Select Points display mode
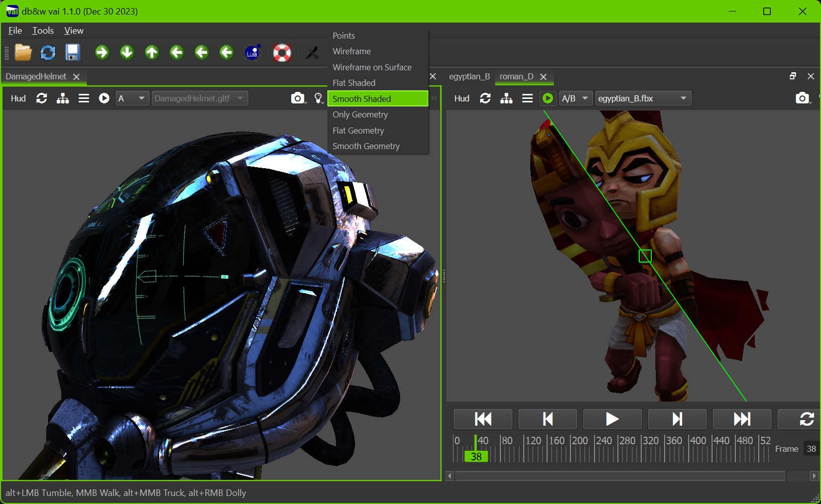This screenshot has width=821, height=504. pyautogui.click(x=378, y=36)
